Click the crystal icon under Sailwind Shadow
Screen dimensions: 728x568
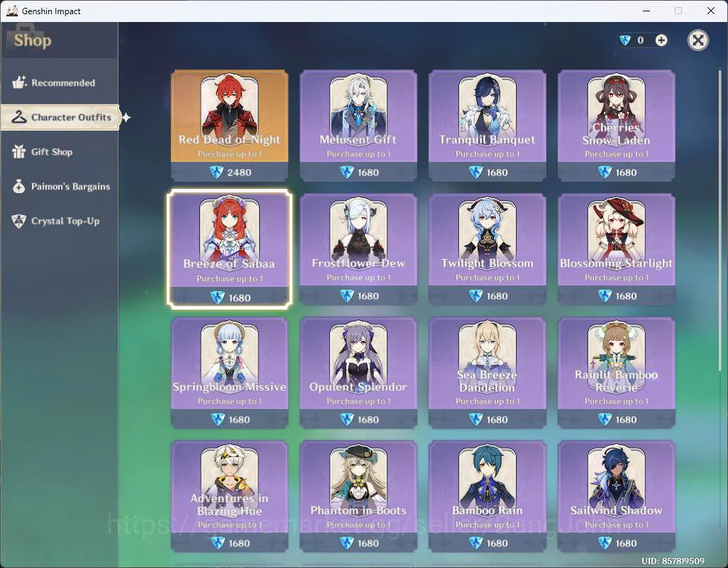[605, 543]
